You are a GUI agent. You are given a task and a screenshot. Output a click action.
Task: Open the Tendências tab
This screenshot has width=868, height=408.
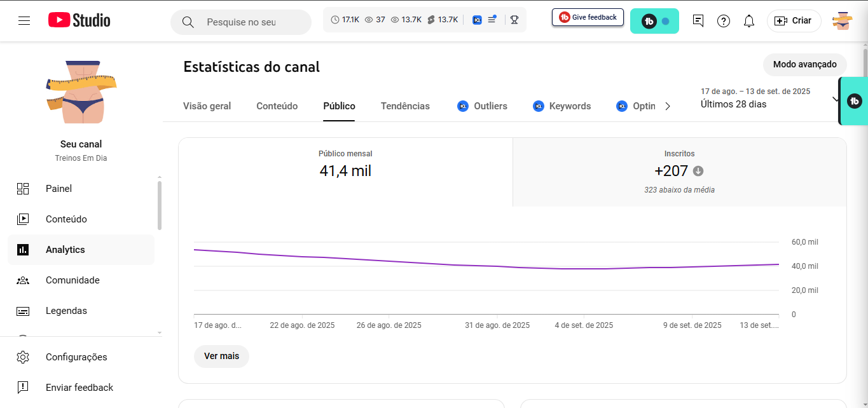(x=405, y=106)
